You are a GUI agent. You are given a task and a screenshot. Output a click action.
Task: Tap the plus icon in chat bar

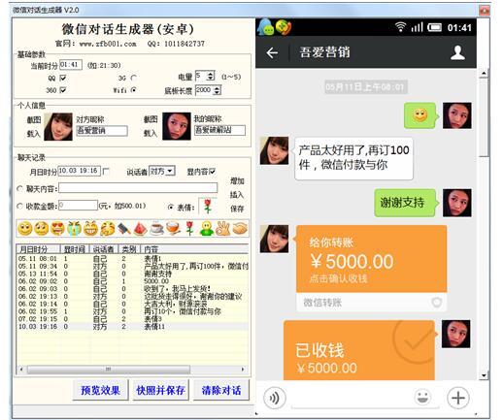pyautogui.click(x=458, y=398)
